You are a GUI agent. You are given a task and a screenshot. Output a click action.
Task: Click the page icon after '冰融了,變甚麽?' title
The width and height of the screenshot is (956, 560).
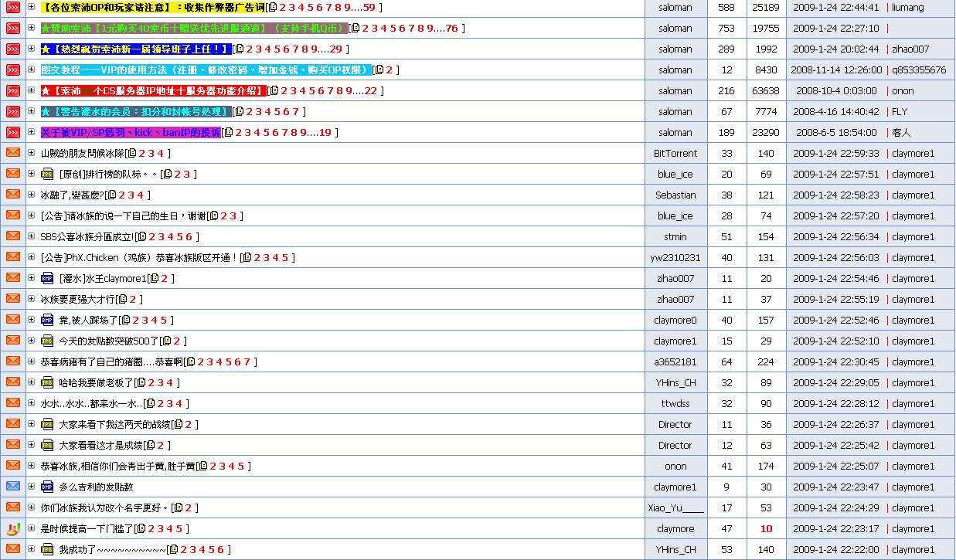click(112, 195)
